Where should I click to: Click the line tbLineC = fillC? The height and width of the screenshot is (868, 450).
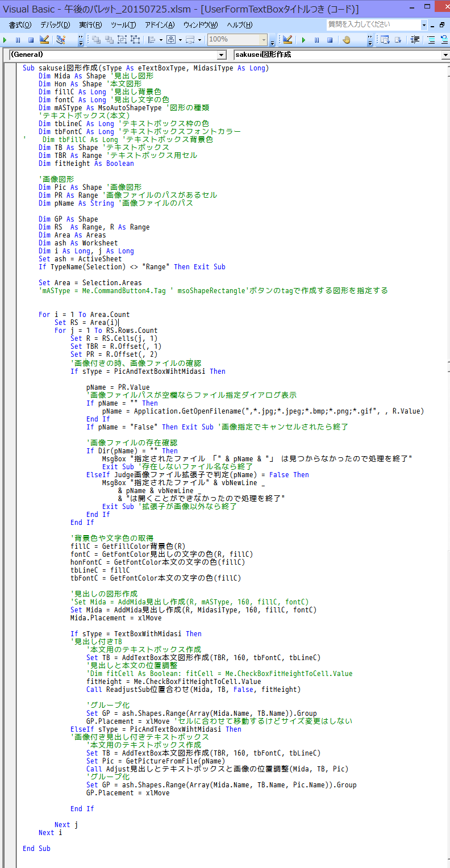(x=100, y=570)
